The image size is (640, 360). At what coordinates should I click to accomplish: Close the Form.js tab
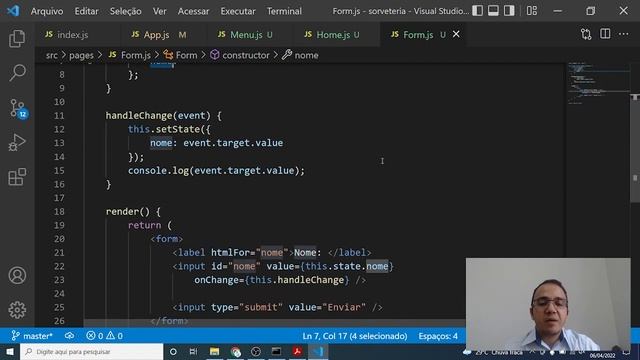click(x=456, y=34)
